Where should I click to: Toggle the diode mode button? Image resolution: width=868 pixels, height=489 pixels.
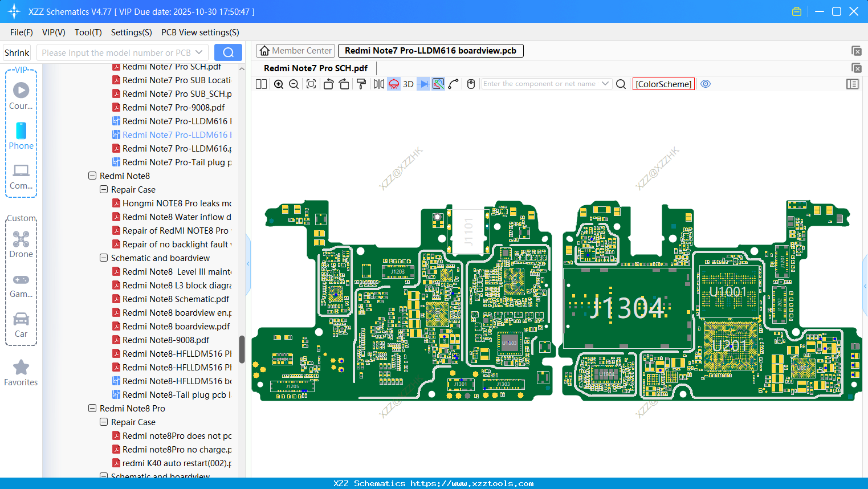[x=423, y=84]
